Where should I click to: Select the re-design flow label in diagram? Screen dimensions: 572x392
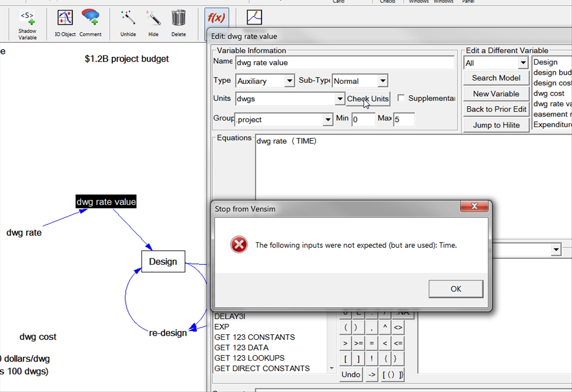[168, 333]
